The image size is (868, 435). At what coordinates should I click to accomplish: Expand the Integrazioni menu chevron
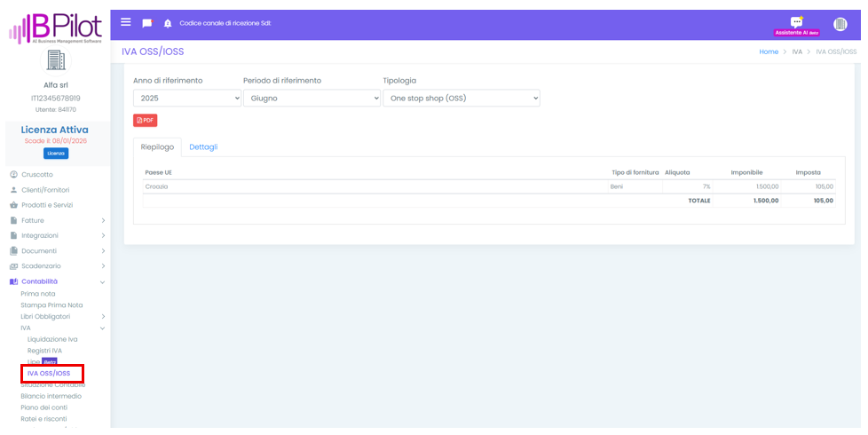point(103,236)
